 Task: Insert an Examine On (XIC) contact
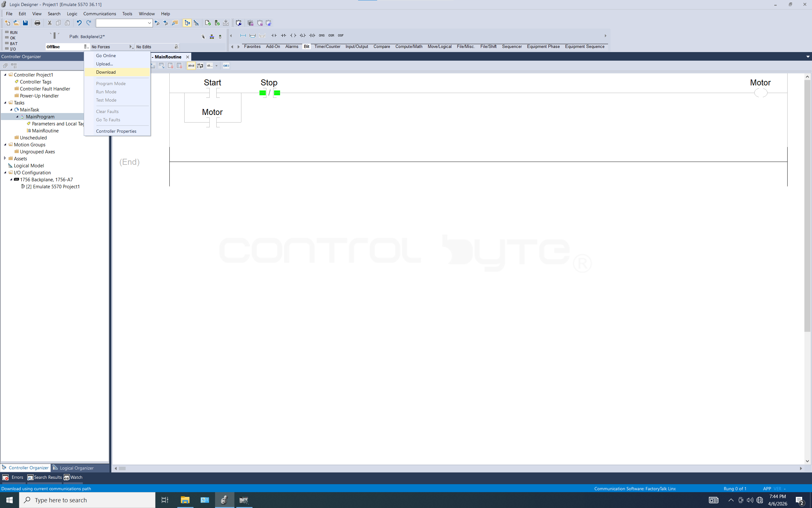coord(274,35)
